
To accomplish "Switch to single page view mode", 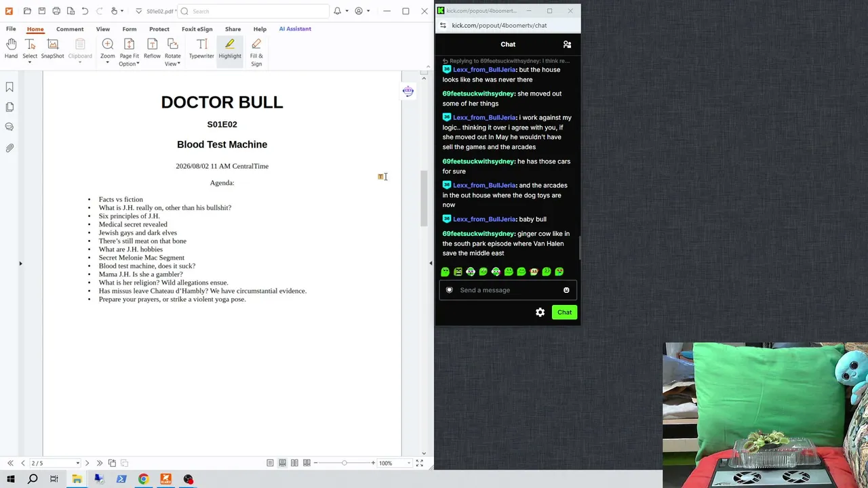I will pos(270,463).
